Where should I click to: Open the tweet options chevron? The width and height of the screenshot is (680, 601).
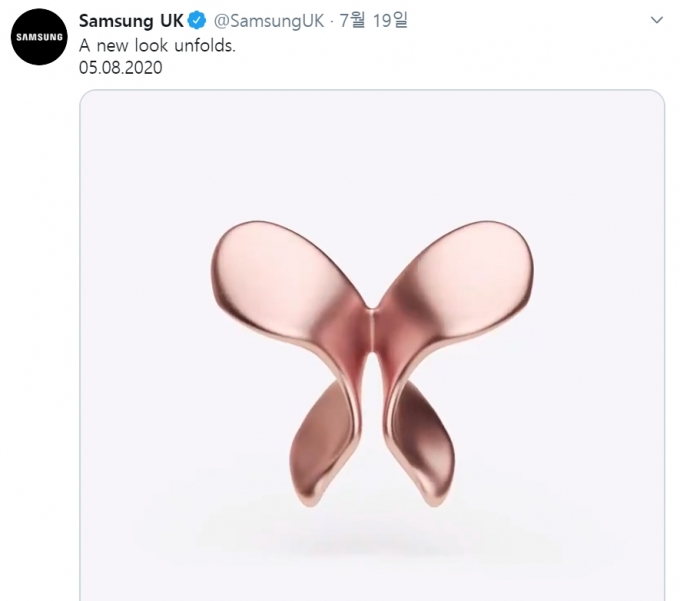657,20
